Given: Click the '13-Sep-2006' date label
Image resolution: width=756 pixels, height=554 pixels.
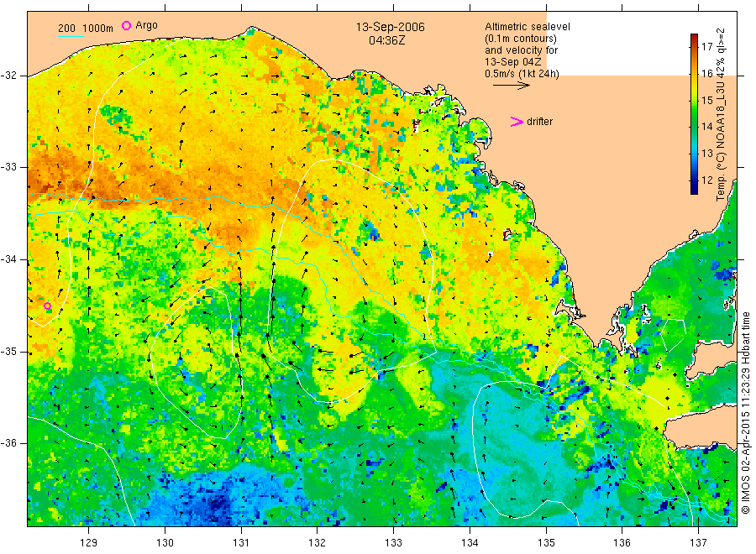Looking at the screenshot, I should [x=390, y=27].
